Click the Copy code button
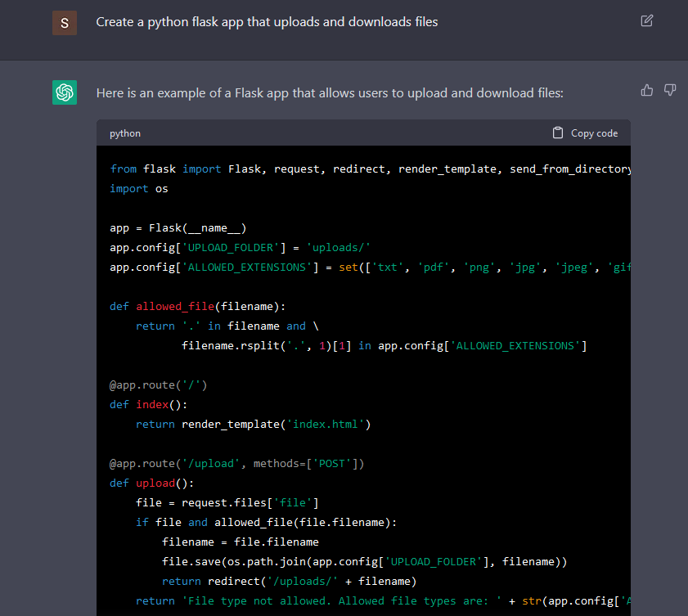Image resolution: width=688 pixels, height=616 pixels. pyautogui.click(x=585, y=133)
